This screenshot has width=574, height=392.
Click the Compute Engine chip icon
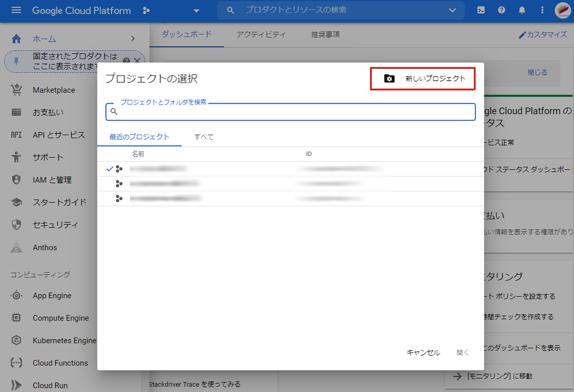[17, 318]
